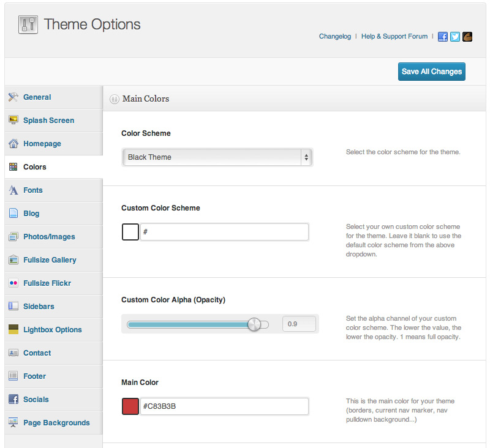490x448 pixels.
Task: Click the Color Scheme dropdown arrows
Action: 306,157
